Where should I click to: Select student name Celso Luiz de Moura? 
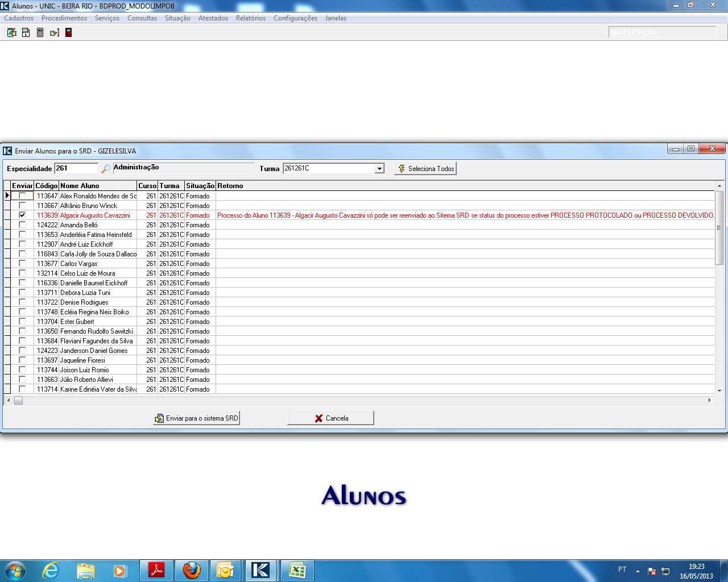coord(88,273)
